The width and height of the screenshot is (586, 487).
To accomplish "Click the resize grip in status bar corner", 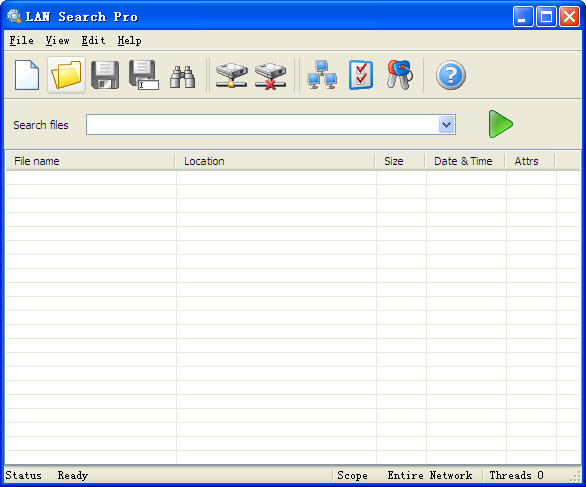I will tap(575, 477).
